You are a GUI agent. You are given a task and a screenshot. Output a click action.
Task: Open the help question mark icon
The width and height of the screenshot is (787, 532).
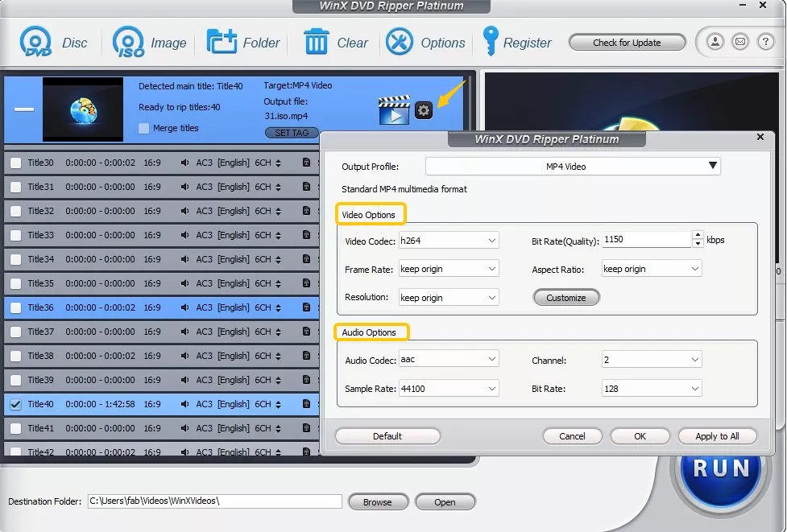[x=764, y=42]
